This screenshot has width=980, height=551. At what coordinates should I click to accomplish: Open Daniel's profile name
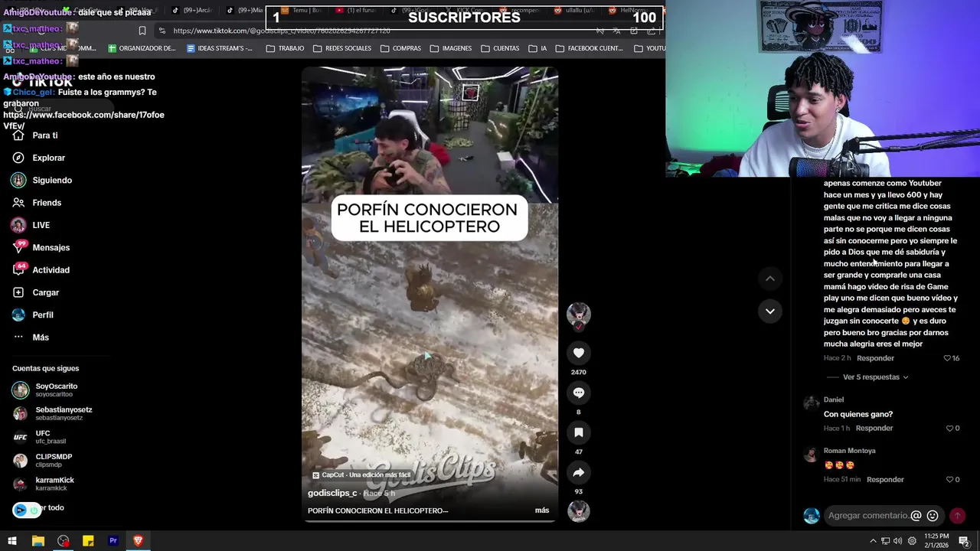coord(834,399)
